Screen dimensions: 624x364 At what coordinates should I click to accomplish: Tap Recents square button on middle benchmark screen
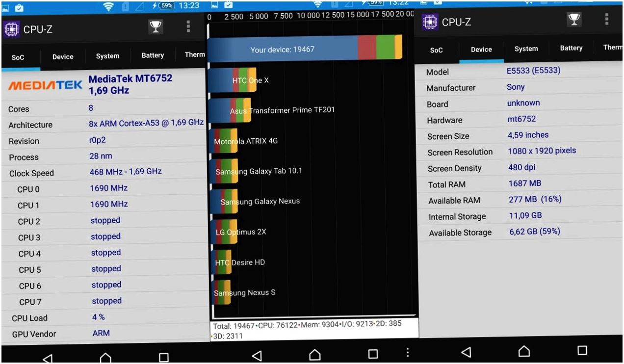coord(373,354)
